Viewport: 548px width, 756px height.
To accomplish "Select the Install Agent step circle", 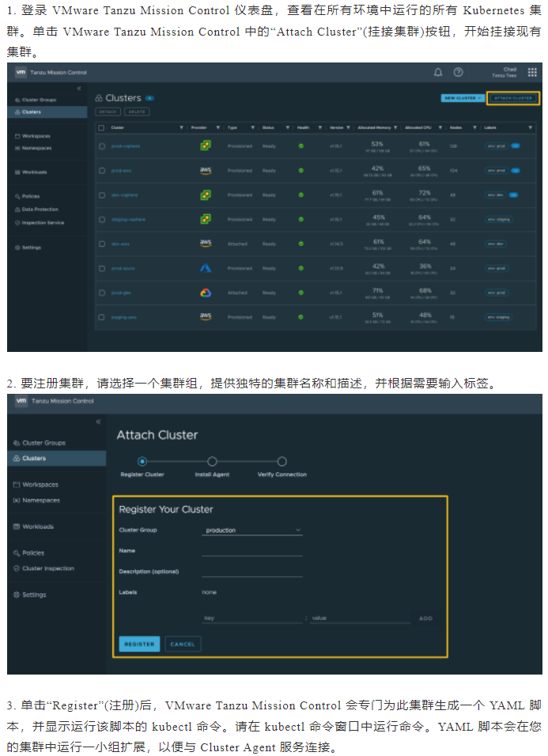I will (x=212, y=461).
